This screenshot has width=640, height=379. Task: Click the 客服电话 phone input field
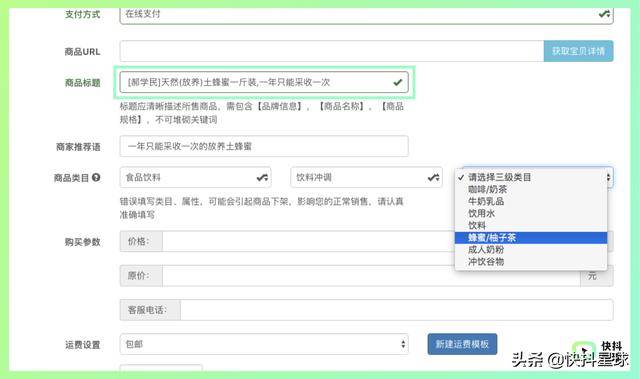(x=396, y=310)
